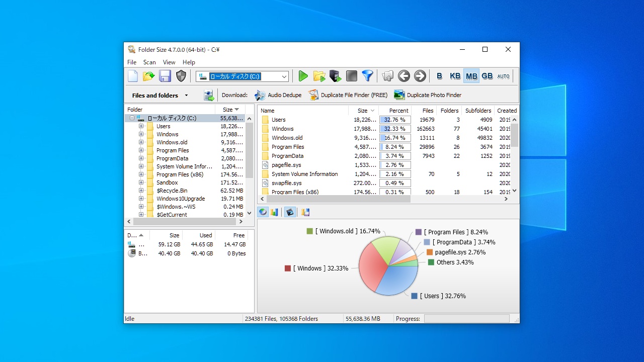Expand Program Files node in tree
The width and height of the screenshot is (644, 362).
coord(141,150)
